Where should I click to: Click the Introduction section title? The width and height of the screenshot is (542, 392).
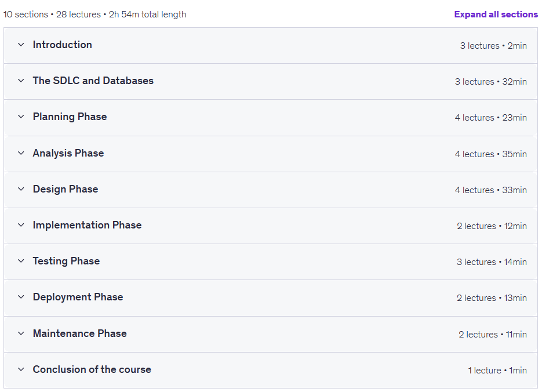(x=62, y=45)
